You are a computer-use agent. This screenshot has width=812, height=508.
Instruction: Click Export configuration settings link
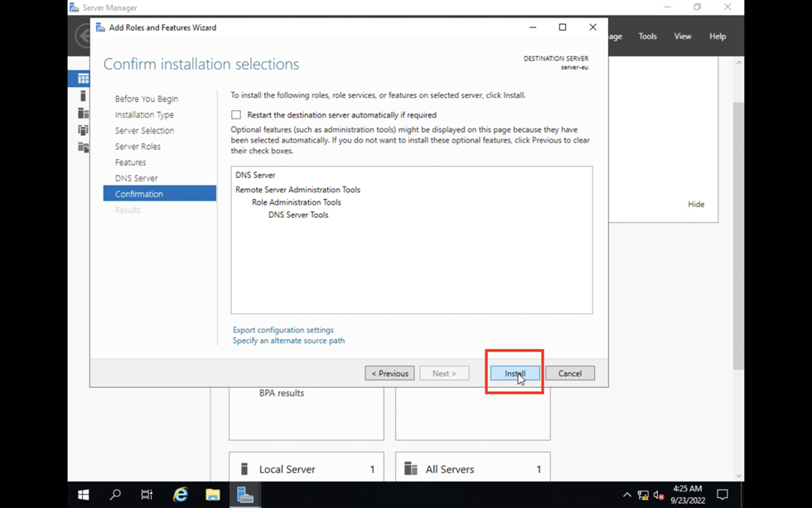[x=283, y=330]
